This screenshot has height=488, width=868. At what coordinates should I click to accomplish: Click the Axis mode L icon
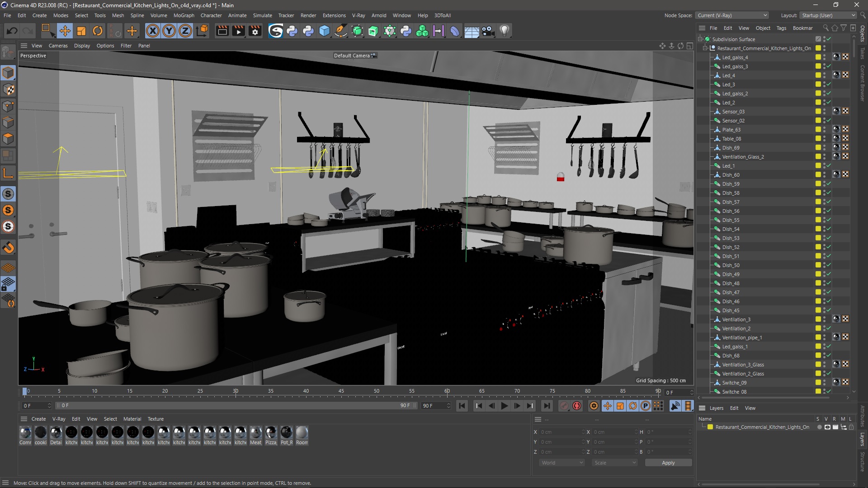click(x=8, y=173)
